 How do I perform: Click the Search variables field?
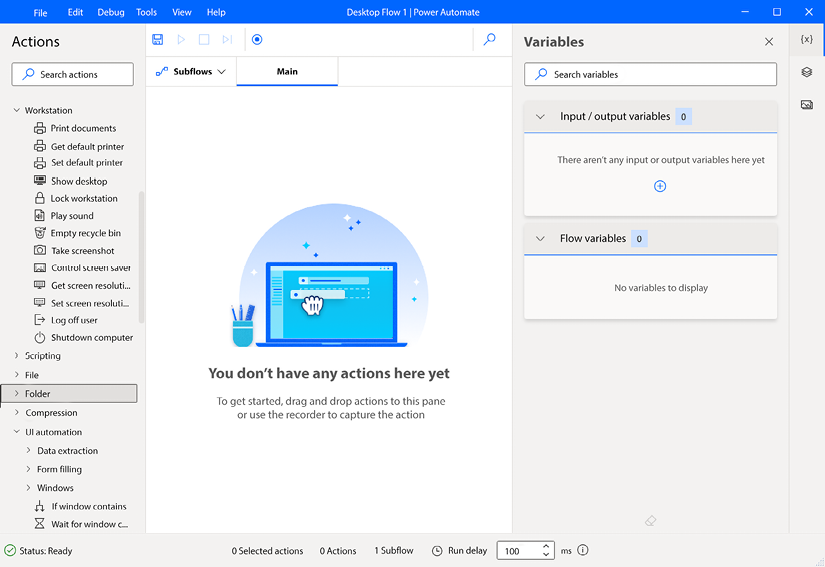650,74
